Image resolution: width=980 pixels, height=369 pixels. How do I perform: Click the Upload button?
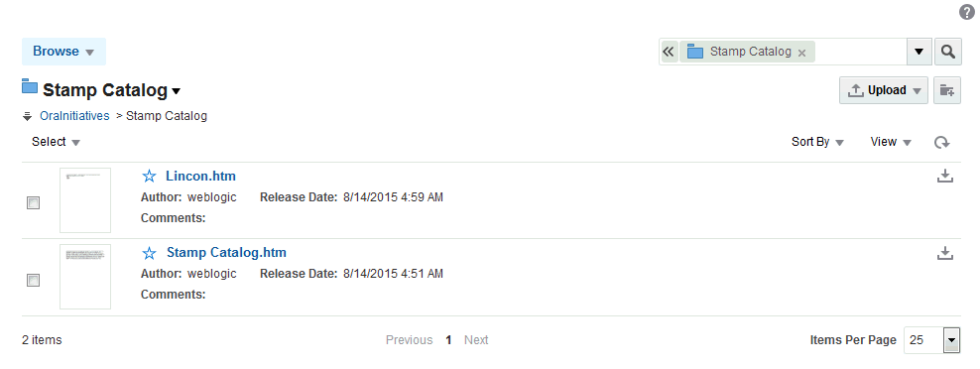[883, 90]
